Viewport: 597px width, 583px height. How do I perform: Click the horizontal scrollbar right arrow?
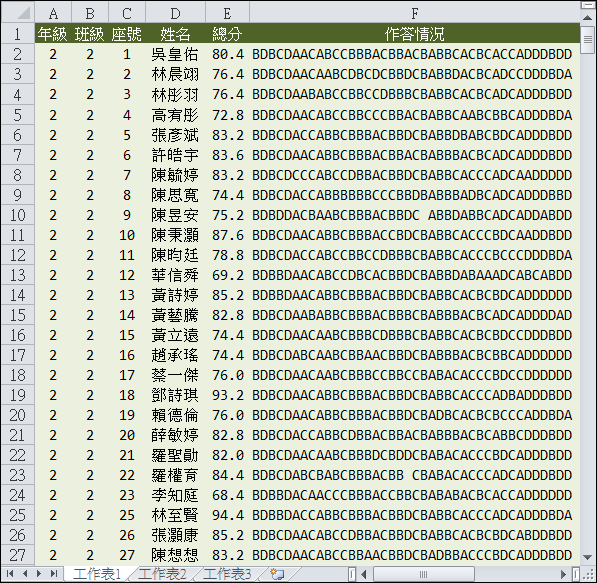564,574
